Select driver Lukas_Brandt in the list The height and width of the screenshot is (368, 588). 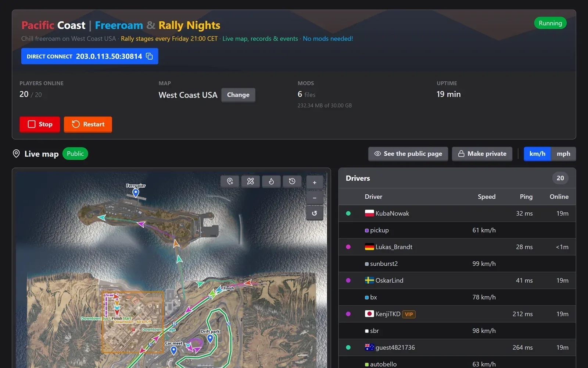(457, 247)
